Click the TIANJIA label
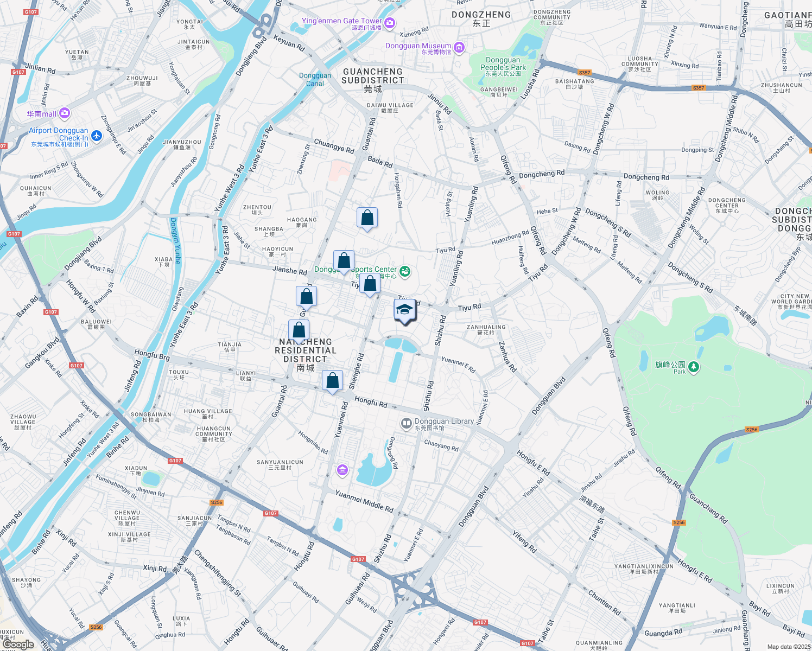The height and width of the screenshot is (651, 812). (230, 347)
